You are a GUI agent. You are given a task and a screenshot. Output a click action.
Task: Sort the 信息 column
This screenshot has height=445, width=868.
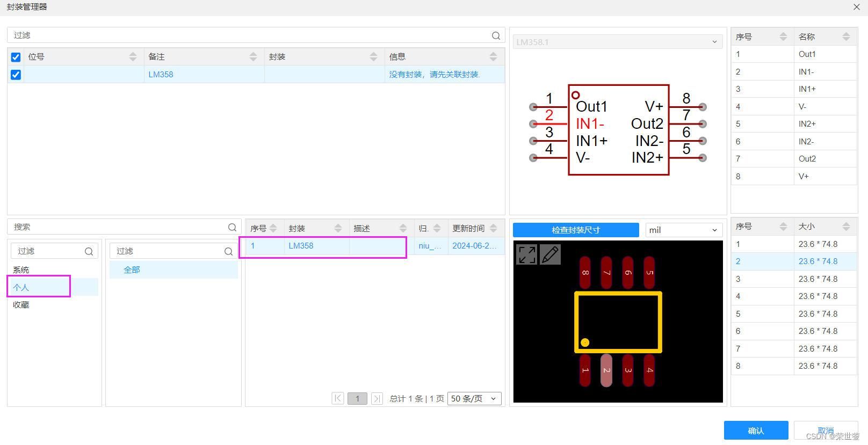click(x=493, y=56)
